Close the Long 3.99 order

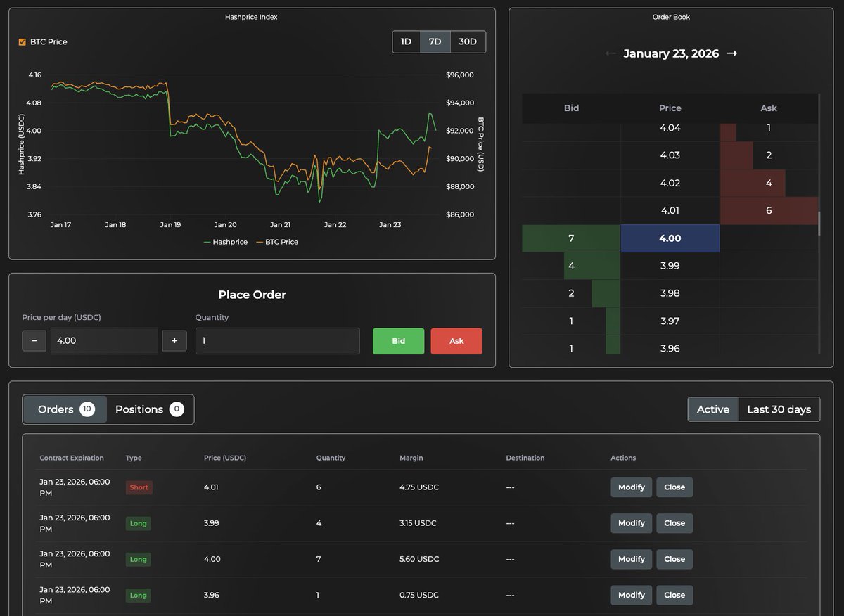click(x=674, y=523)
